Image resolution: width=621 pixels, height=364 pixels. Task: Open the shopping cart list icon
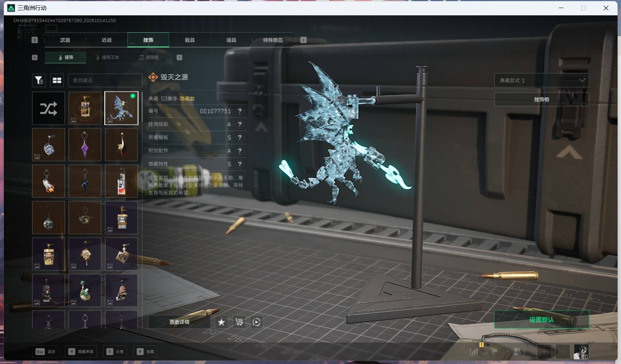[x=239, y=322]
